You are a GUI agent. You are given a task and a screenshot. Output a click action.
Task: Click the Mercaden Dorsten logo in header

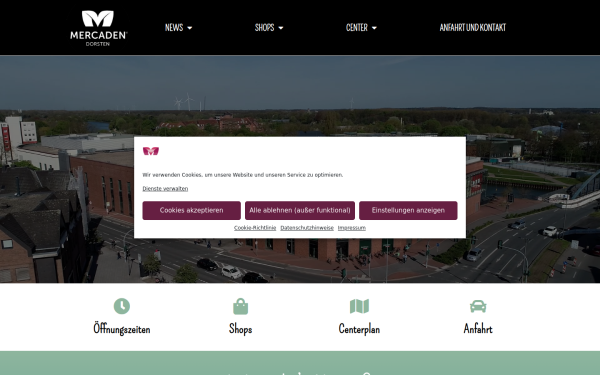[98, 28]
